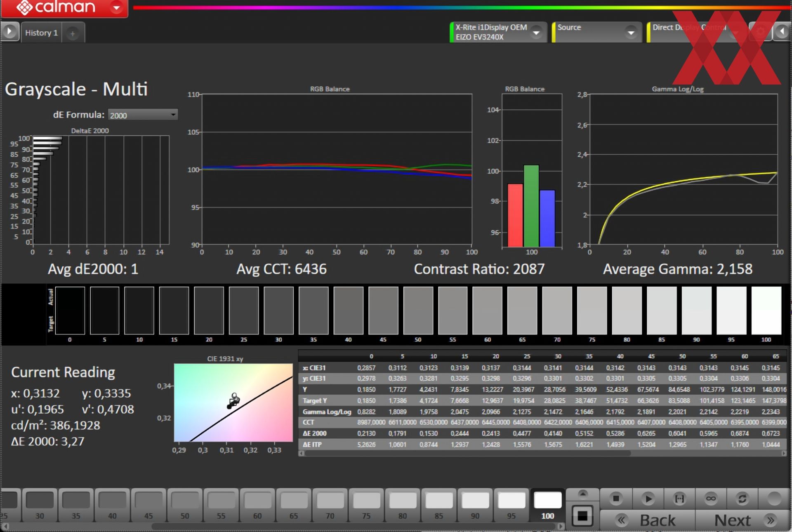The height and width of the screenshot is (532, 792).
Task: Click the data table horizontal scrollbar thumb
Action: (467, 453)
